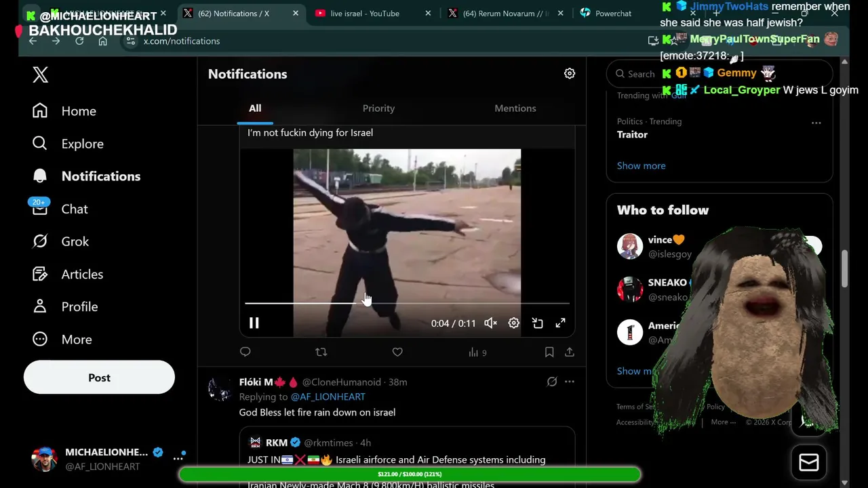Open the messages envelope button
868x488 pixels.
tap(809, 462)
